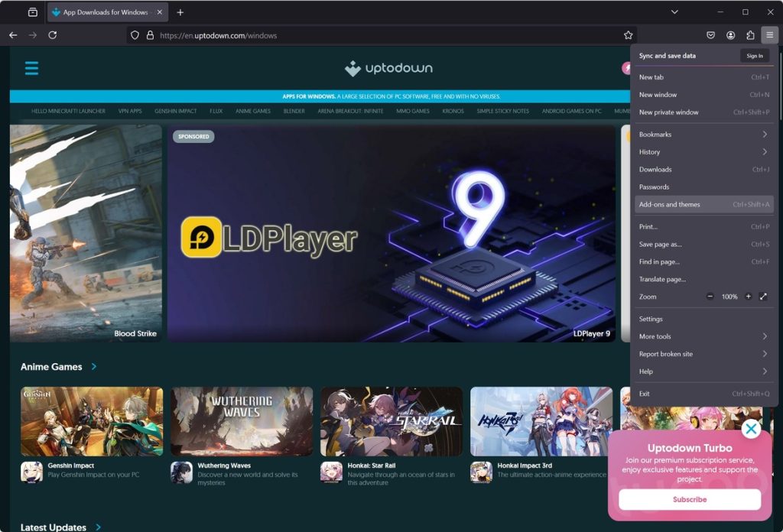This screenshot has width=783, height=532.
Task: Open the Firefox account icon
Action: (730, 35)
